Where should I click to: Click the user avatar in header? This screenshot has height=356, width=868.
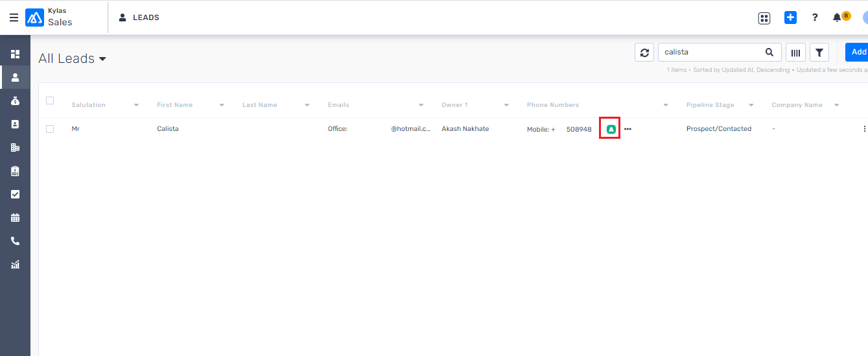865,18
